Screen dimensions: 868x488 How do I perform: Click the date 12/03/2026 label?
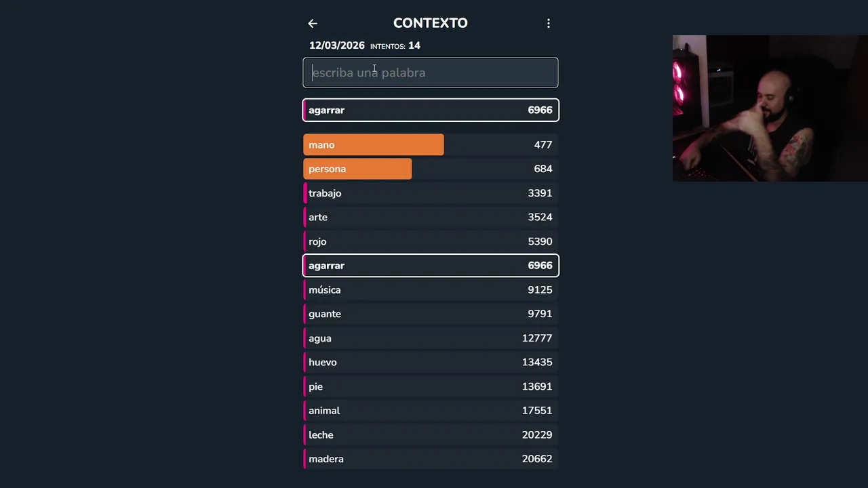tap(337, 45)
